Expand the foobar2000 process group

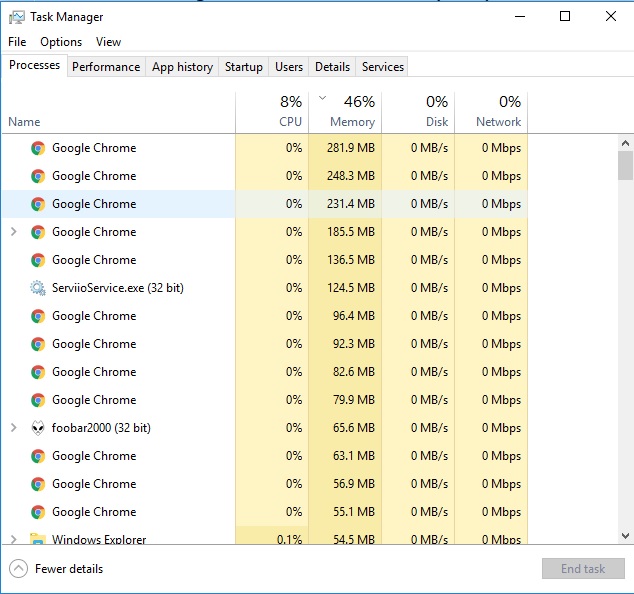tap(13, 428)
